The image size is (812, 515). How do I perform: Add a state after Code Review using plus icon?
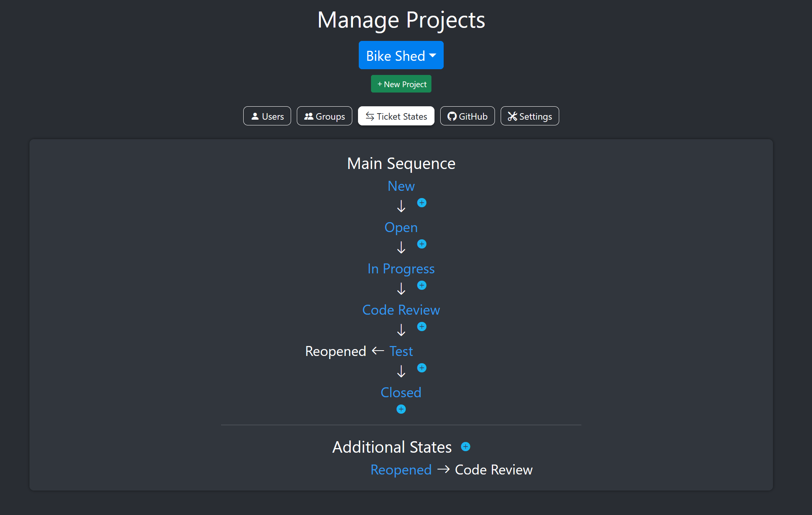[x=422, y=327]
